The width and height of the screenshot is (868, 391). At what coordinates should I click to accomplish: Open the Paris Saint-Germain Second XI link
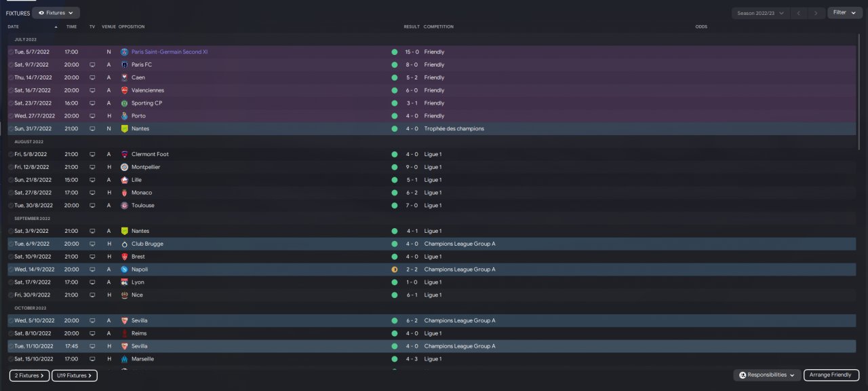[x=170, y=52]
